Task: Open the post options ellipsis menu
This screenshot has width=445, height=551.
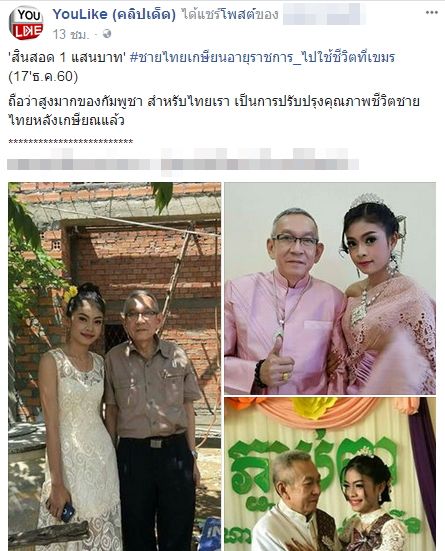Action: point(432,13)
